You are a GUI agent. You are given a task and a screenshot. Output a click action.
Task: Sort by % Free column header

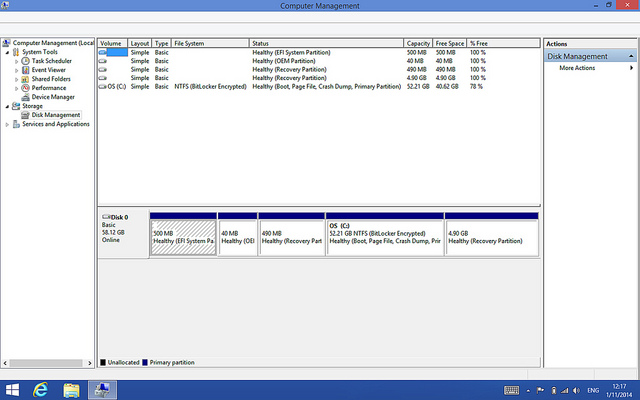point(503,43)
